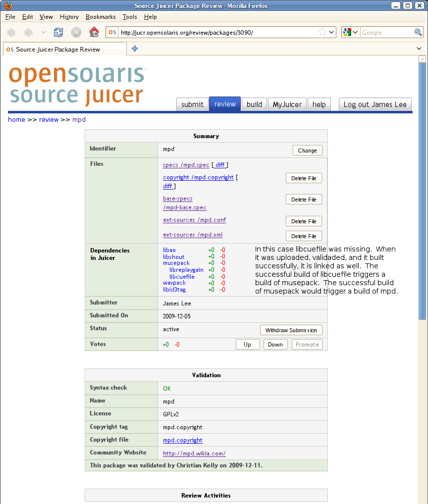
Task: Open the libcuefile dependency link
Action: pyautogui.click(x=182, y=277)
